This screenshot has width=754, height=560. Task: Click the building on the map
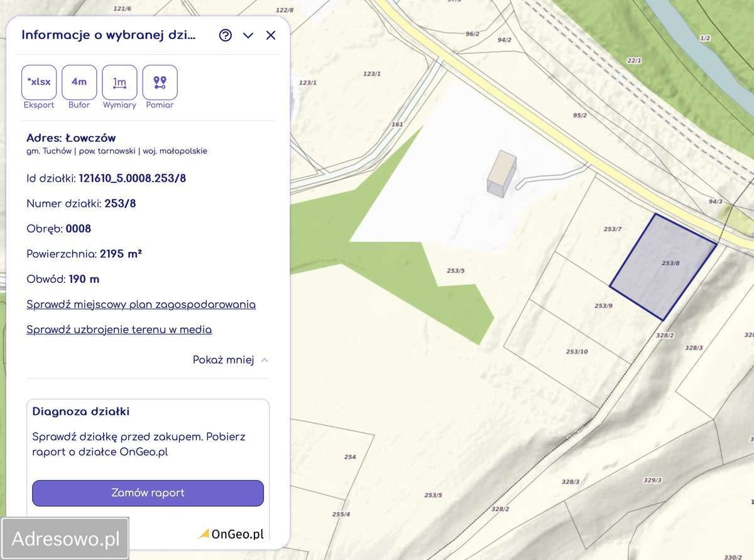pyautogui.click(x=502, y=173)
